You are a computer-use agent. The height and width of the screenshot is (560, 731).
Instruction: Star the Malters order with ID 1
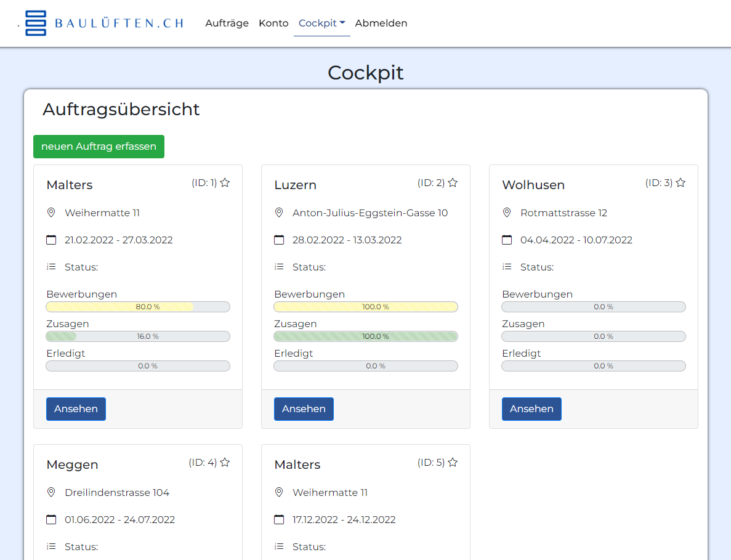225,183
